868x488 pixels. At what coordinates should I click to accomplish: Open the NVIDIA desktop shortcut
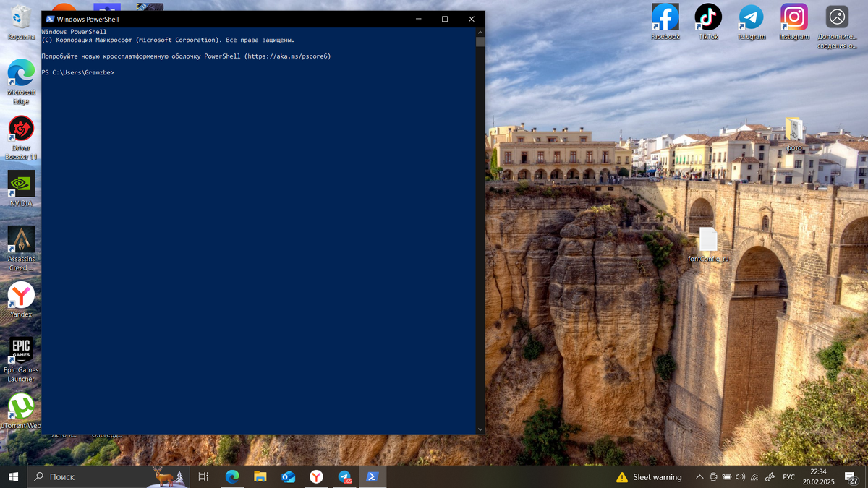pos(21,189)
